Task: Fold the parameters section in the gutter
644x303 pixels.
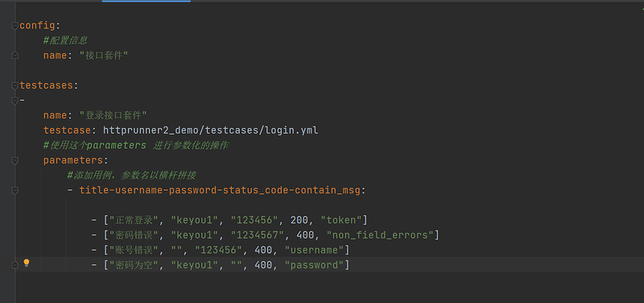Action: [x=15, y=160]
